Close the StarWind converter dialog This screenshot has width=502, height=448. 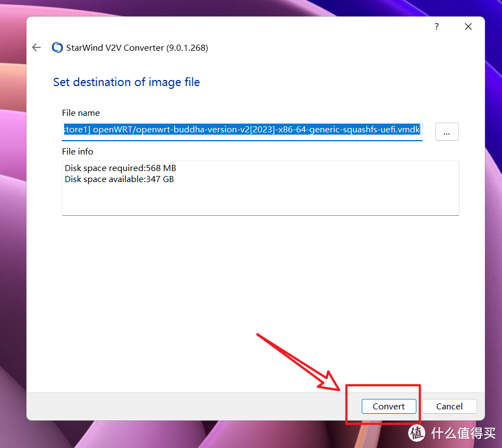468,26
